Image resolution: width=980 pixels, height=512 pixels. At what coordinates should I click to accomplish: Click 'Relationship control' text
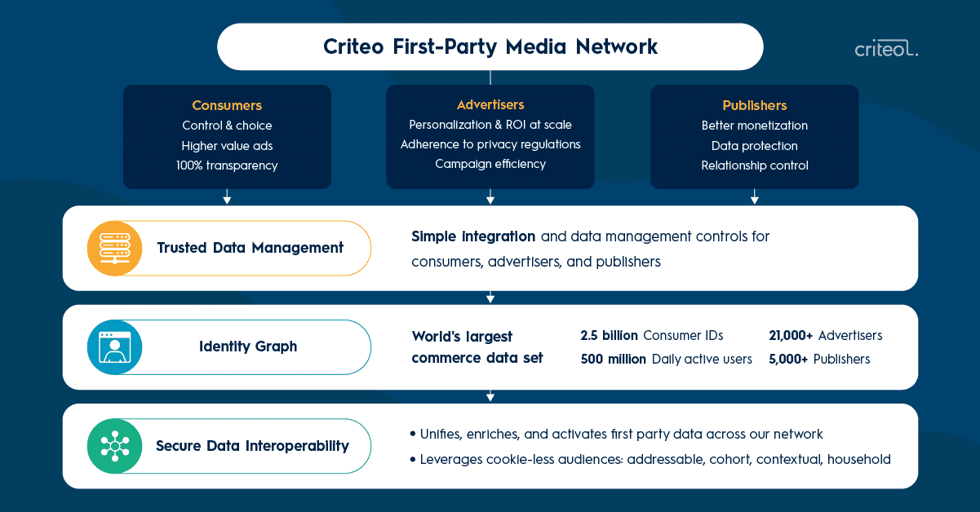coord(755,166)
